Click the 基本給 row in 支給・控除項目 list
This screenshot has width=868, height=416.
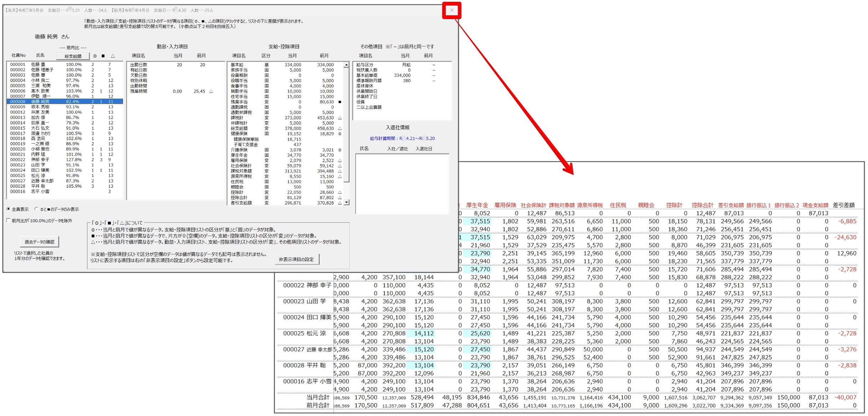click(x=285, y=65)
